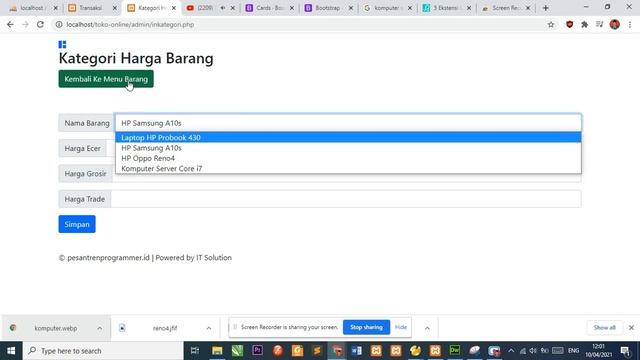Click Show all downloads
640x360 pixels.
tap(604, 328)
